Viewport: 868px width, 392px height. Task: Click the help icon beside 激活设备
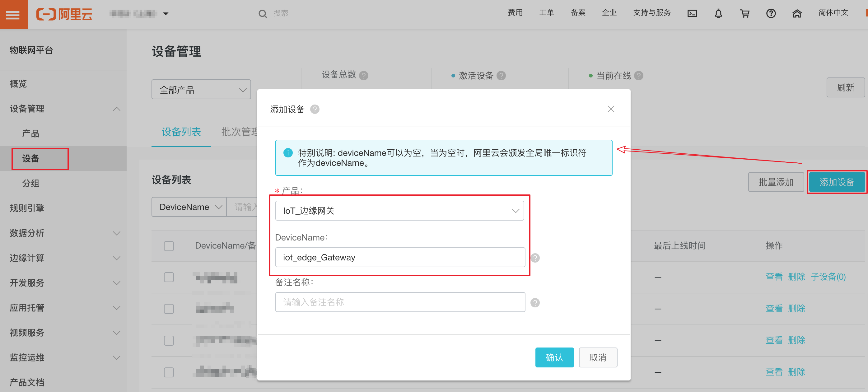pos(502,76)
